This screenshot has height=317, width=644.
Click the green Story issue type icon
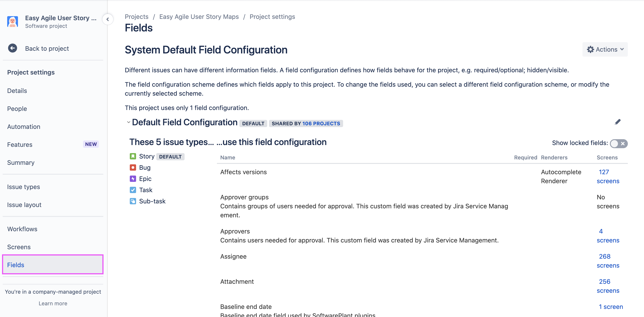click(133, 156)
